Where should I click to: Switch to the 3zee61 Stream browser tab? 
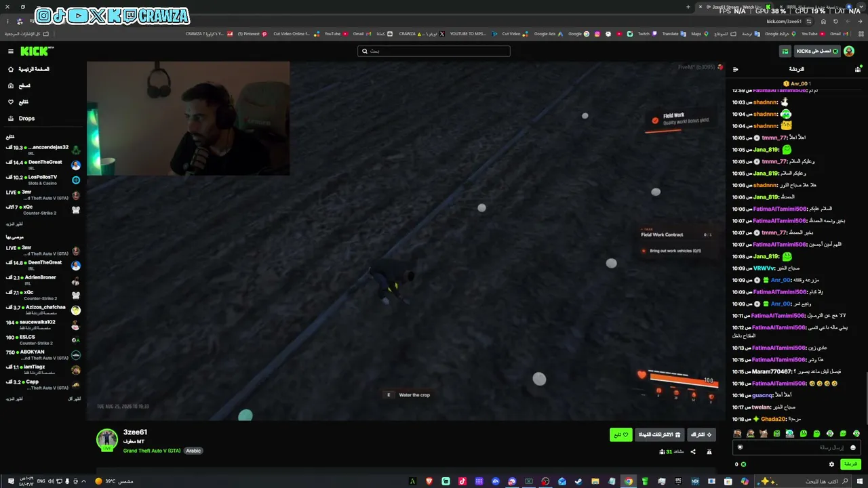pos(734,7)
